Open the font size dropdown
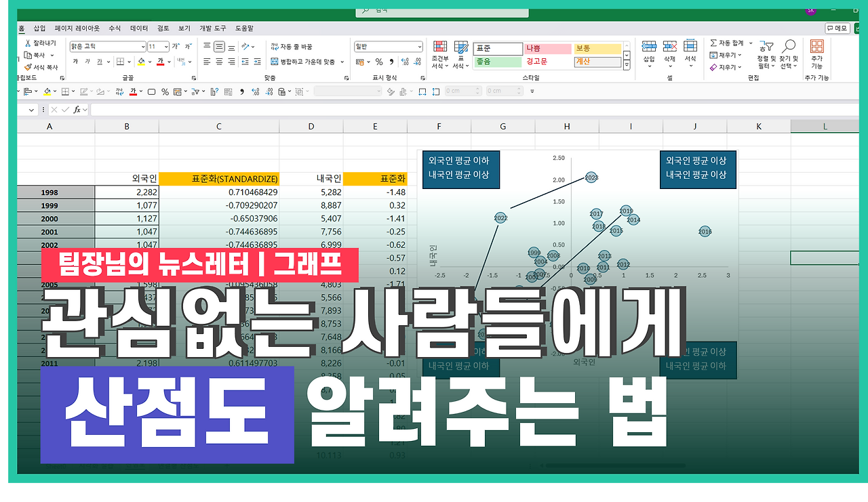Image resolution: width=868 pixels, height=502 pixels. [x=165, y=47]
